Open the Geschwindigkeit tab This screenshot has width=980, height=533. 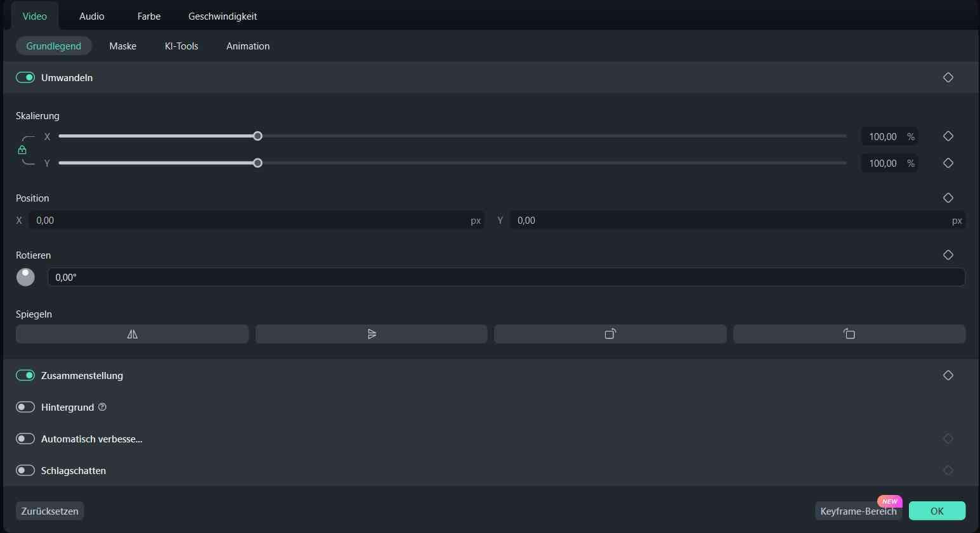pyautogui.click(x=223, y=16)
